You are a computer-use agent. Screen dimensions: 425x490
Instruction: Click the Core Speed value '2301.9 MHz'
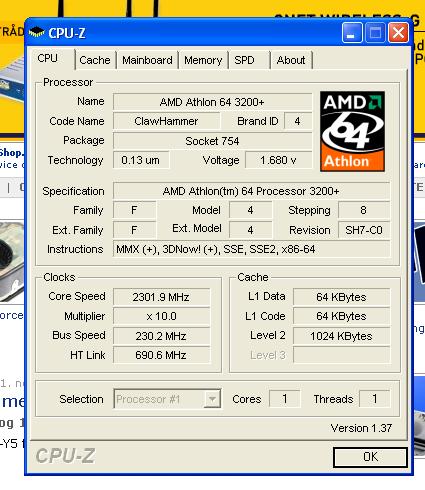pos(161,297)
